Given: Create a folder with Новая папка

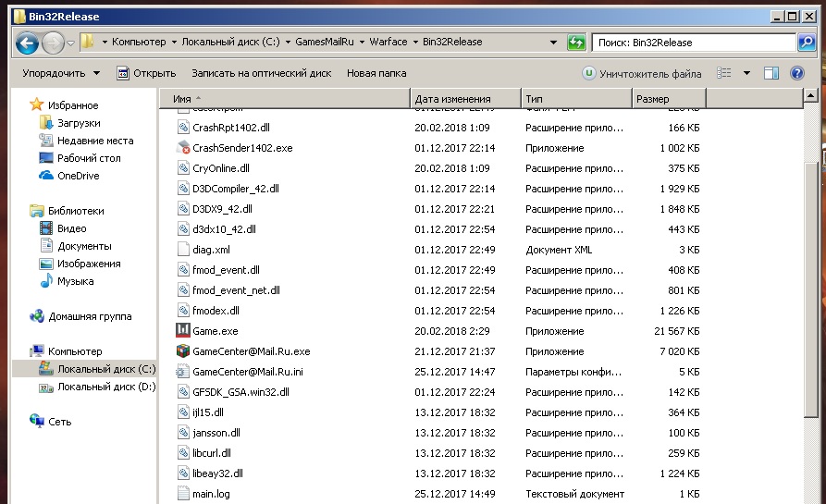Looking at the screenshot, I should pyautogui.click(x=376, y=73).
